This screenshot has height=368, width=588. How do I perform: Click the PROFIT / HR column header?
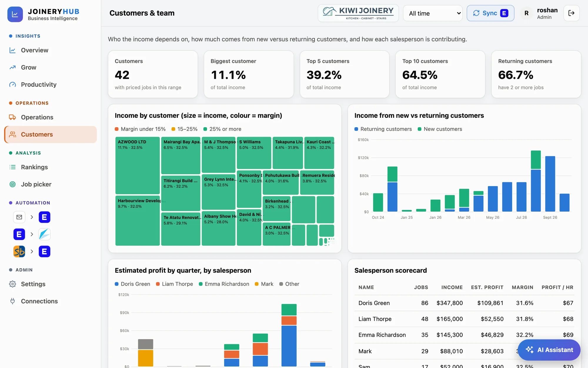tap(557, 287)
